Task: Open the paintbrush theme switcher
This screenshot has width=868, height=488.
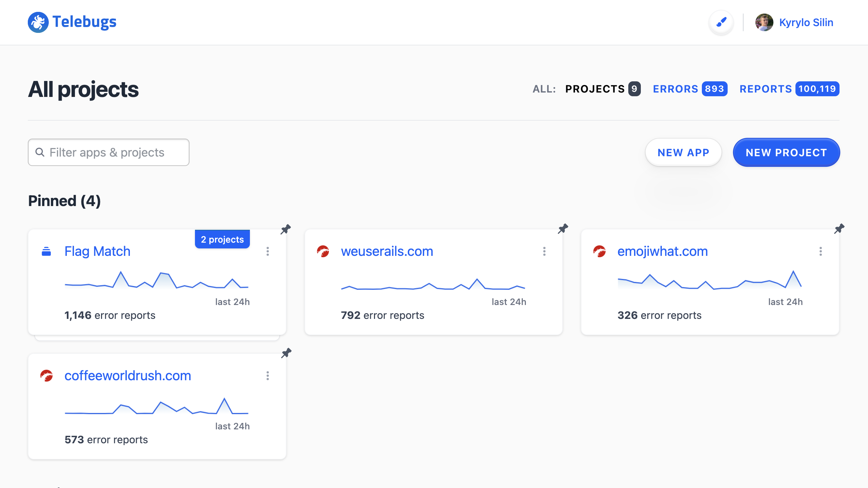Action: (x=721, y=22)
